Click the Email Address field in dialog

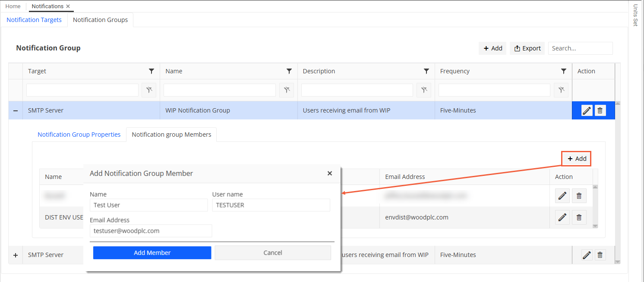pos(151,231)
